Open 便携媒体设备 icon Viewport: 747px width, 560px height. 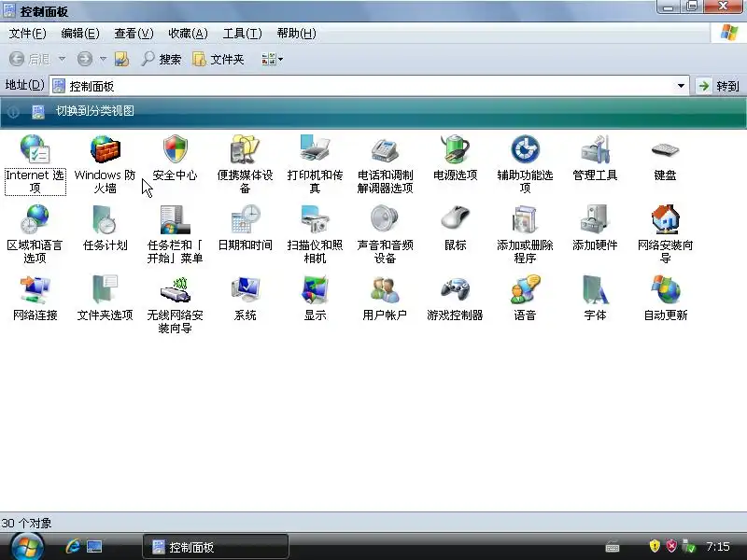[245, 148]
